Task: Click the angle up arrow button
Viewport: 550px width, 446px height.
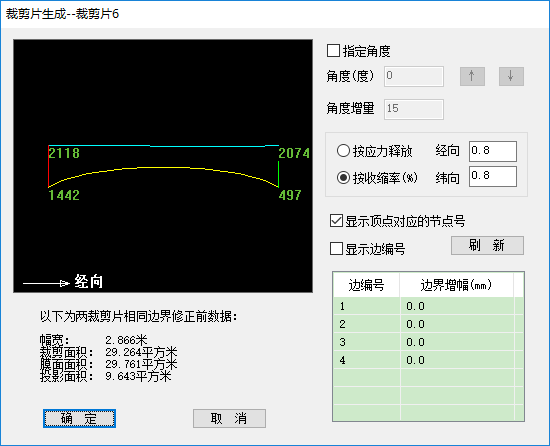Action: (472, 76)
